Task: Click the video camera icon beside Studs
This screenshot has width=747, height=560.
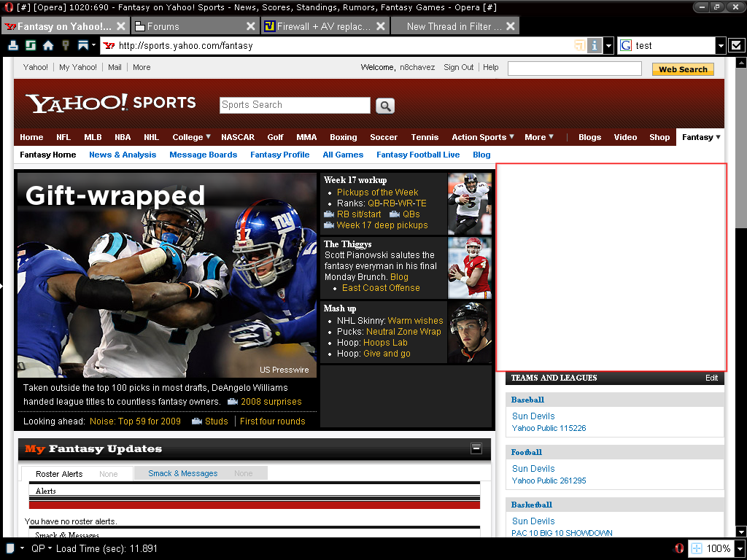Action: tap(197, 421)
